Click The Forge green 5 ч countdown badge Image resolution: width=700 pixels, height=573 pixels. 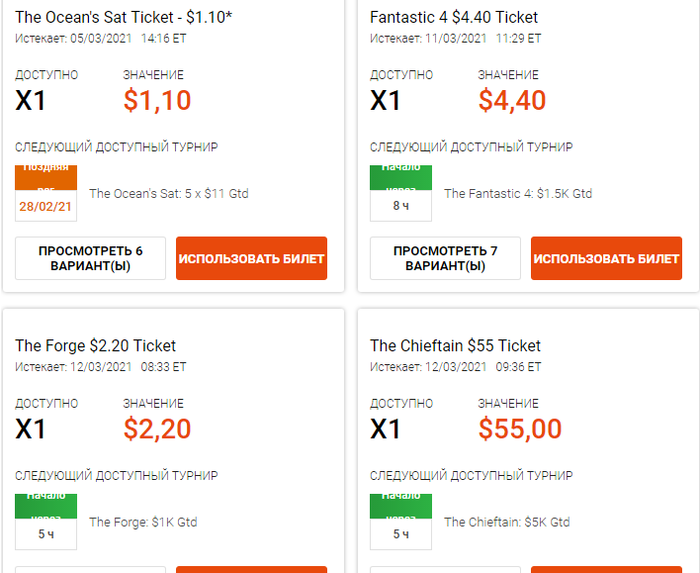[47, 522]
